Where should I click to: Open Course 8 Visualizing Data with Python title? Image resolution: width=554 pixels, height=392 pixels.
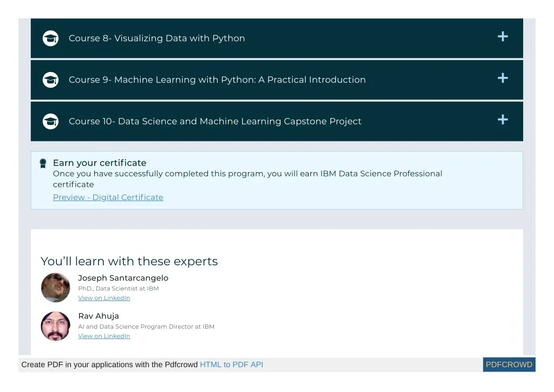click(157, 38)
